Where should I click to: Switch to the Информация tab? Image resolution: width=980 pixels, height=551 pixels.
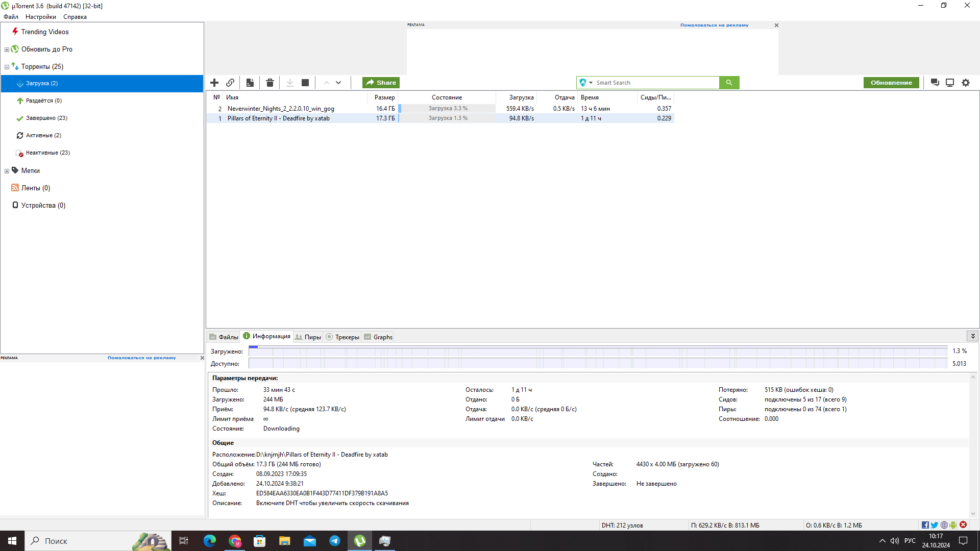pyautogui.click(x=267, y=336)
